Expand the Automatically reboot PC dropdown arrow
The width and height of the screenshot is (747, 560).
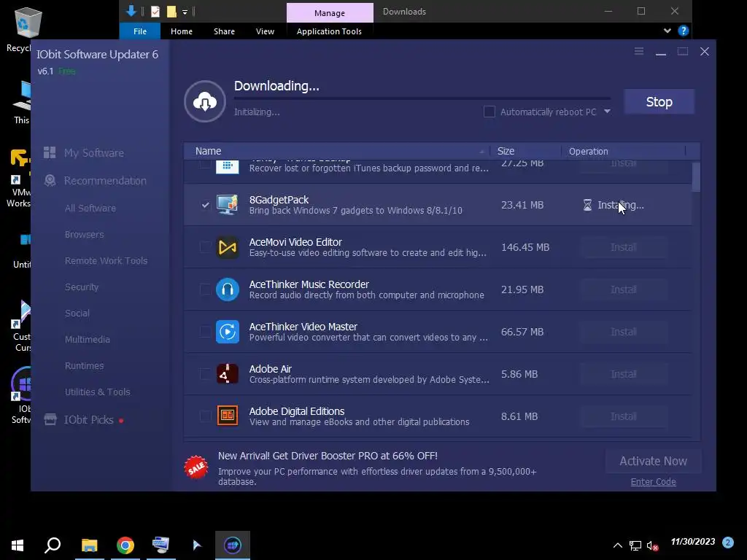(x=607, y=112)
